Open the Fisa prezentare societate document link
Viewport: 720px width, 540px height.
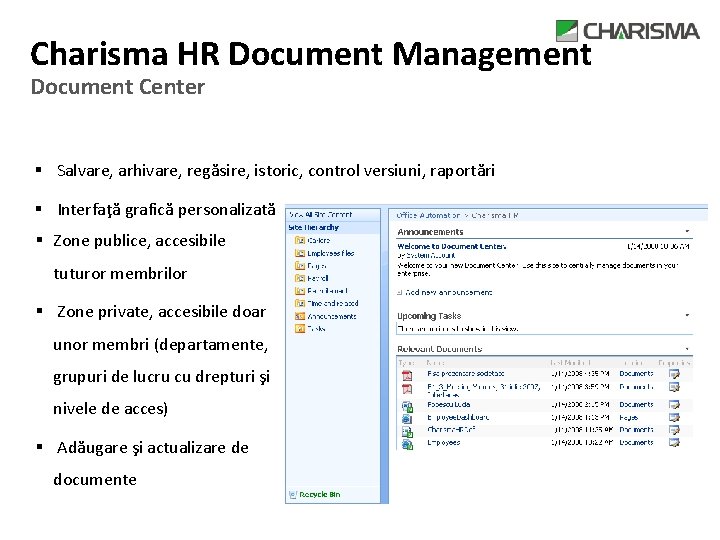click(x=466, y=374)
